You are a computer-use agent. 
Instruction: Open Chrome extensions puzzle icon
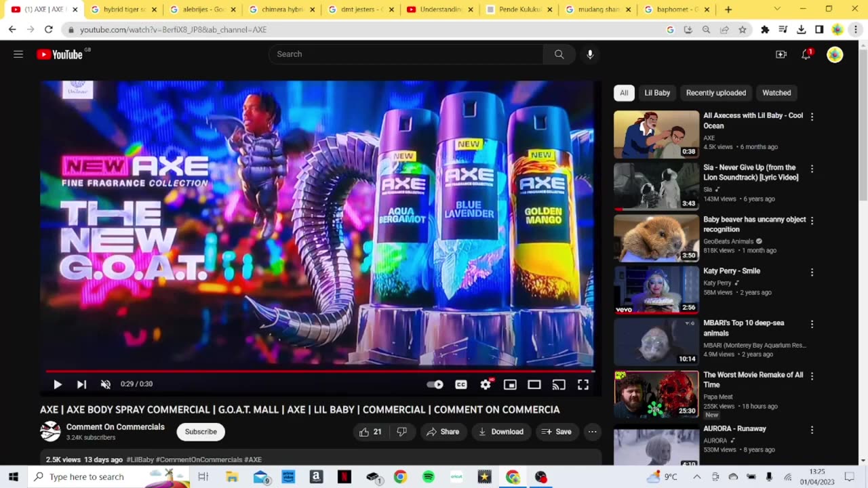click(765, 30)
